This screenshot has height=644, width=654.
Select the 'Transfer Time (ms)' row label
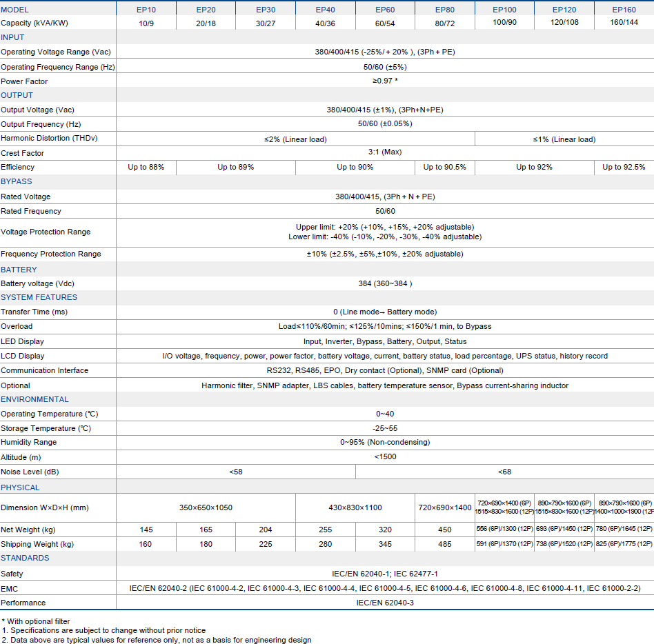34,312
